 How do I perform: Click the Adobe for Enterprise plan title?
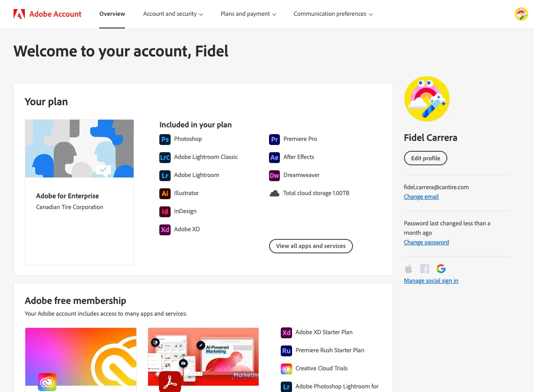click(67, 196)
